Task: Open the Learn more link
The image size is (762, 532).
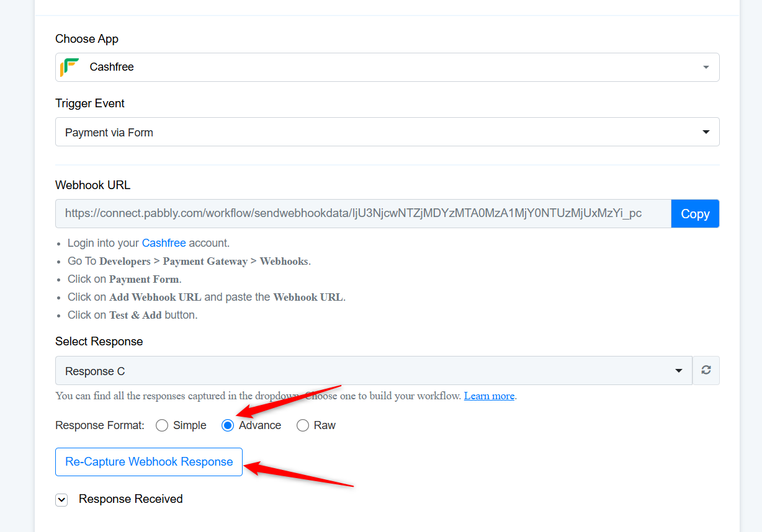Action: (x=489, y=396)
